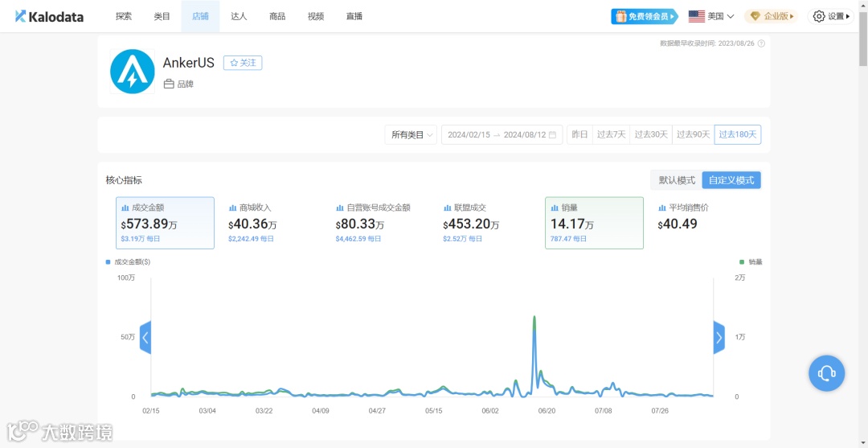Toggle the 联盟成交 metric card

point(487,223)
